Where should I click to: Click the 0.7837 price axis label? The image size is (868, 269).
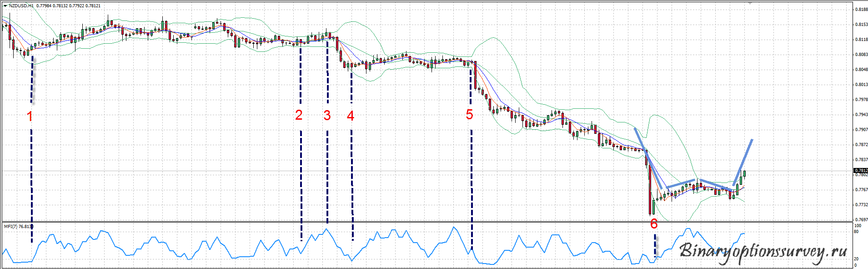[861, 160]
